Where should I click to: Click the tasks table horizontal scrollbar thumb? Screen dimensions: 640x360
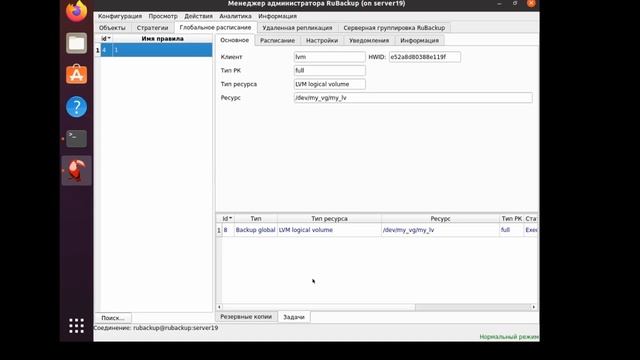point(319,307)
